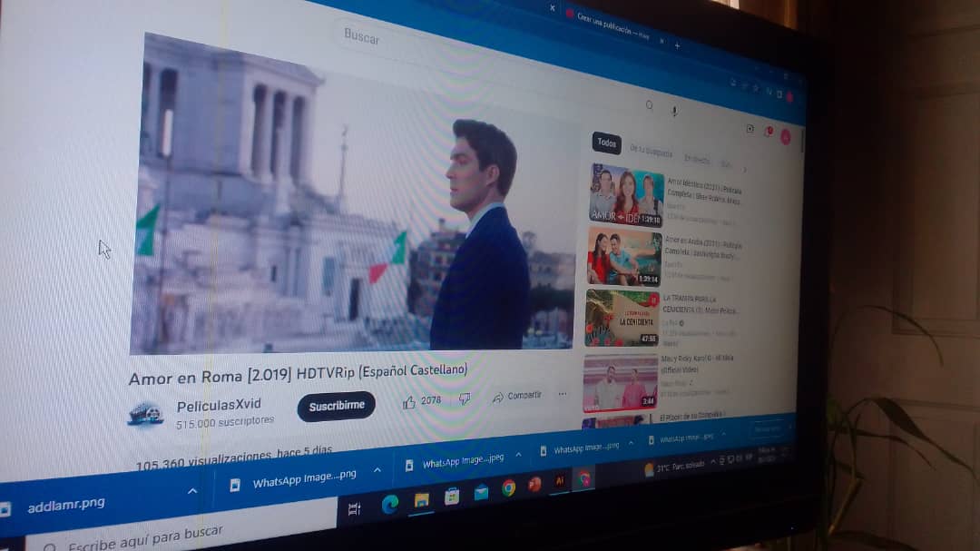Open the YouTube create video icon
980x551 pixels.
pyautogui.click(x=750, y=129)
